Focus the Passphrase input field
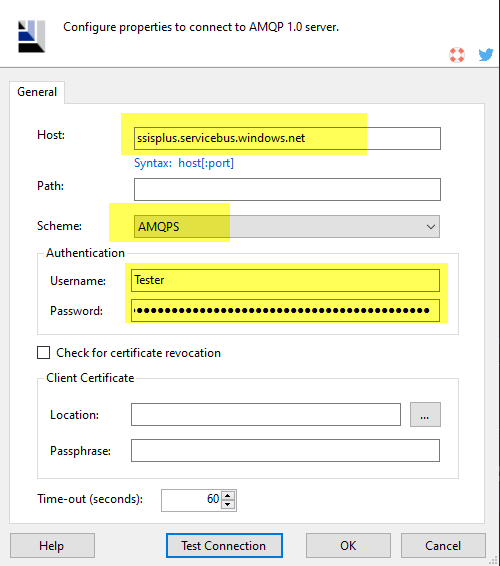500x566 pixels. pyautogui.click(x=285, y=450)
